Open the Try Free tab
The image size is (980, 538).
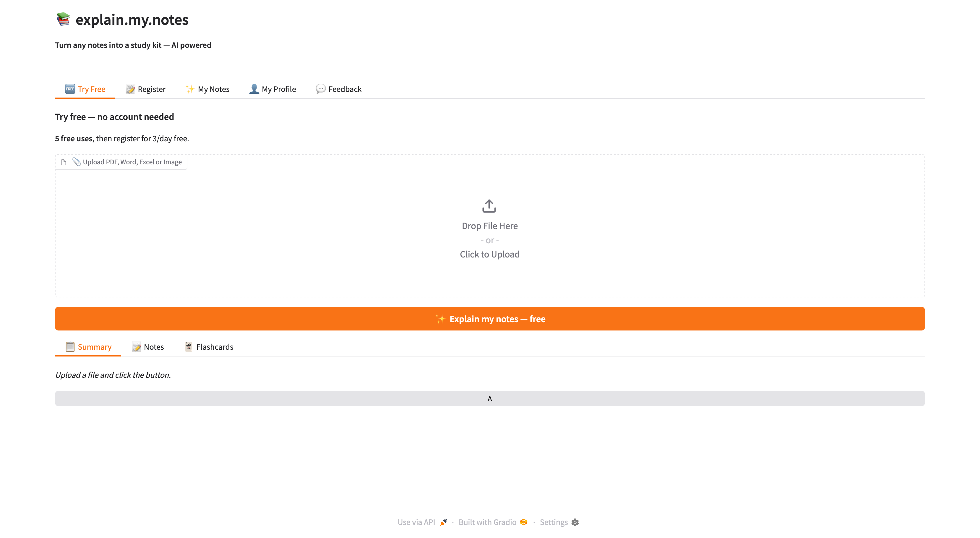[85, 89]
